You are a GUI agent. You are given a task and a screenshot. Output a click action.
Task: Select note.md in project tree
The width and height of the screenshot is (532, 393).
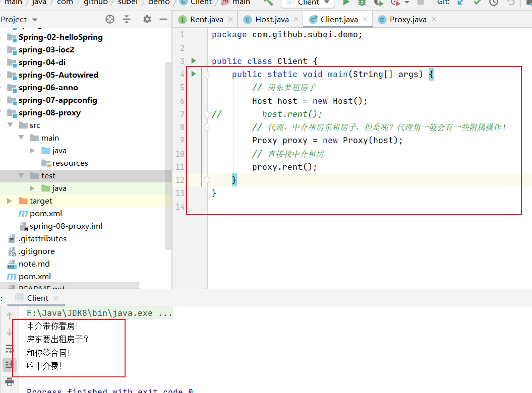click(x=34, y=264)
